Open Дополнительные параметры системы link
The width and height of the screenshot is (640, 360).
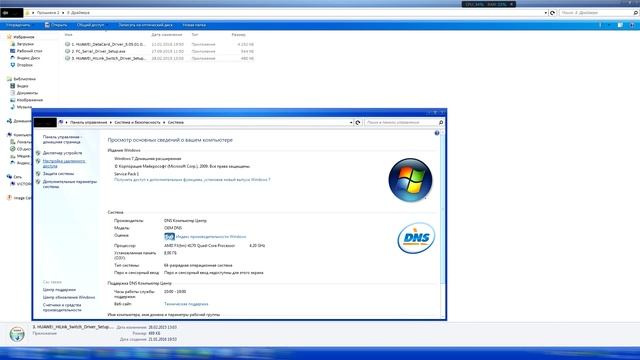pyautogui.click(x=70, y=184)
